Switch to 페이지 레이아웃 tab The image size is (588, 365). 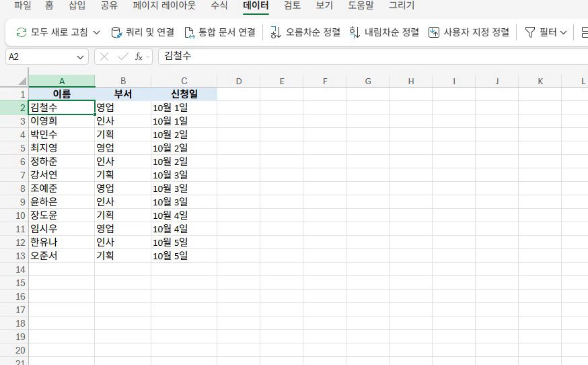click(x=164, y=5)
